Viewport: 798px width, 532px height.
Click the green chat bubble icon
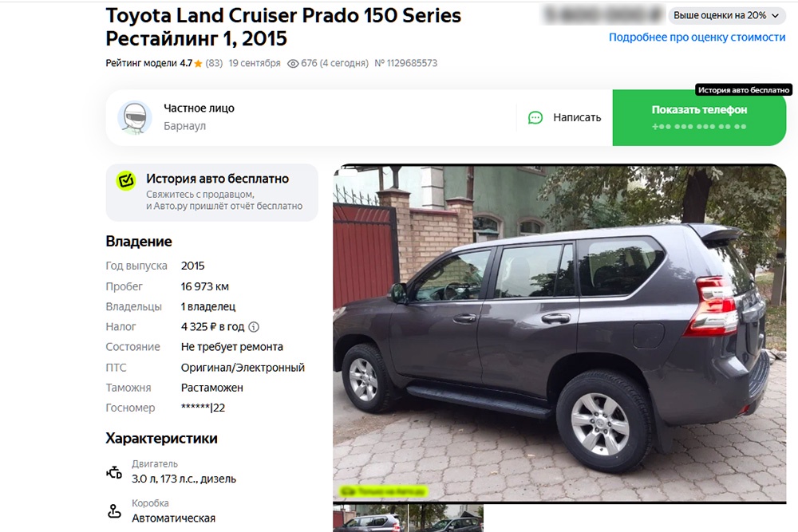535,118
